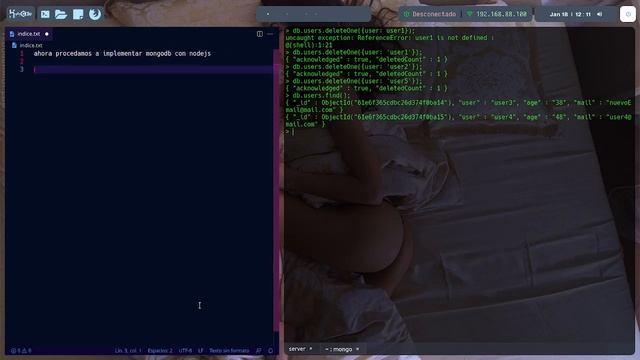Image resolution: width=640 pixels, height=360 pixels.
Task: Open the launcher logo in top bar
Action: (20, 14)
